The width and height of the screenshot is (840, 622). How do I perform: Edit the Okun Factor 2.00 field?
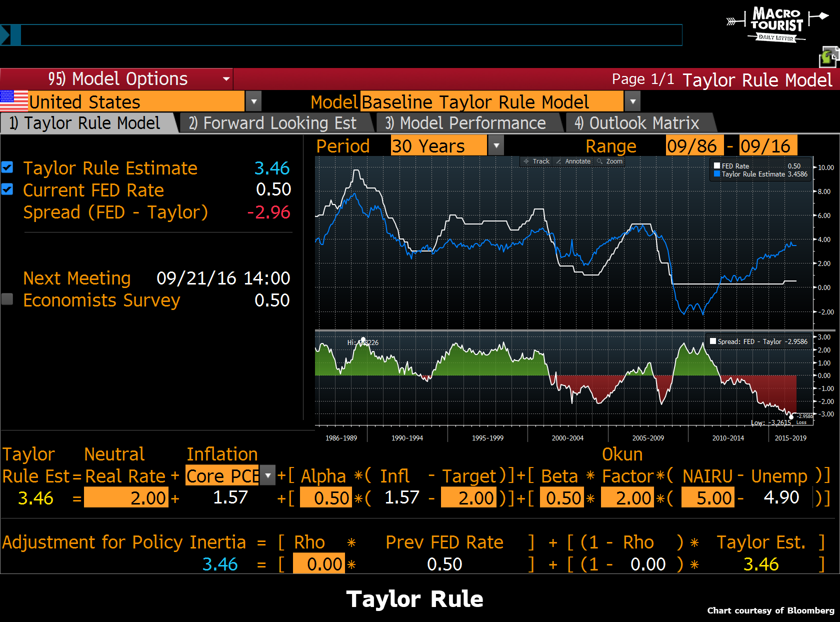click(x=627, y=497)
